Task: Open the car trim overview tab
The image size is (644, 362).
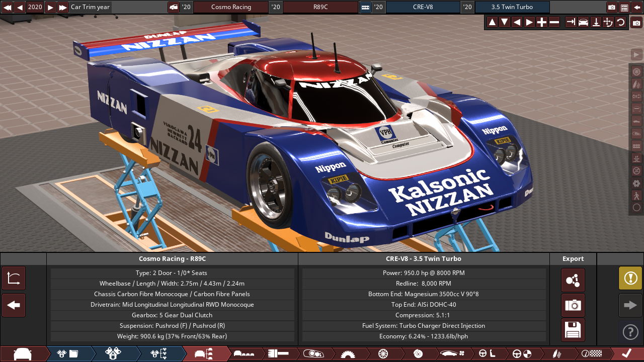Action: tap(205, 354)
